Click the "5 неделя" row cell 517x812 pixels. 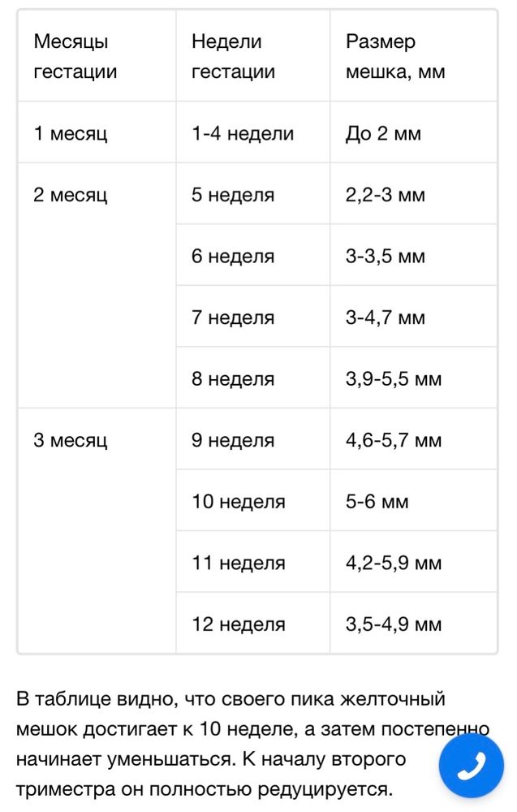coord(233,195)
